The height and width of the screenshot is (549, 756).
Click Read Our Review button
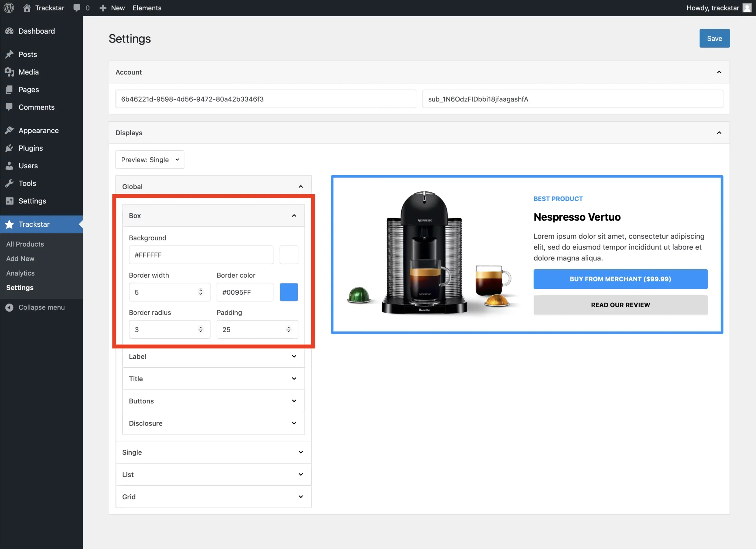pos(620,305)
